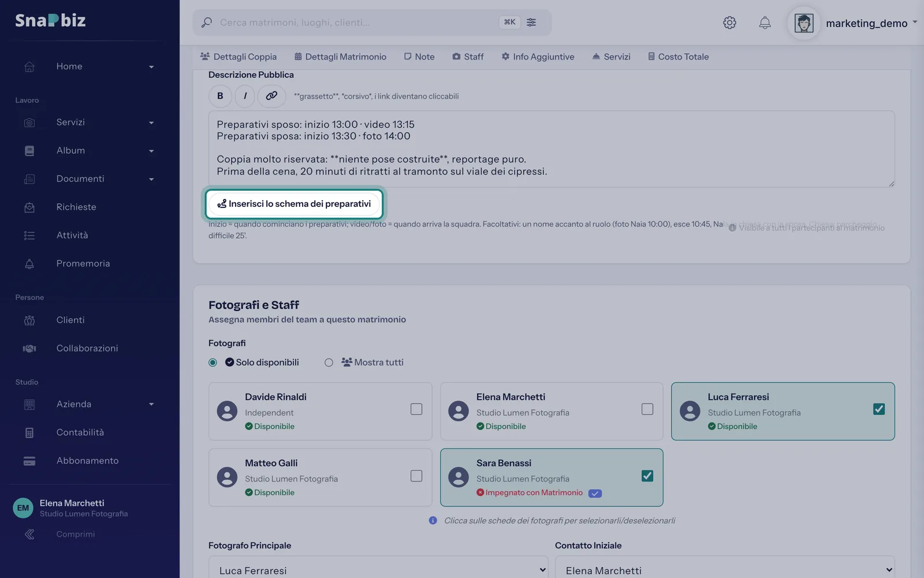Click marketing_demo avatar picture
The image size is (924, 578).
804,23
